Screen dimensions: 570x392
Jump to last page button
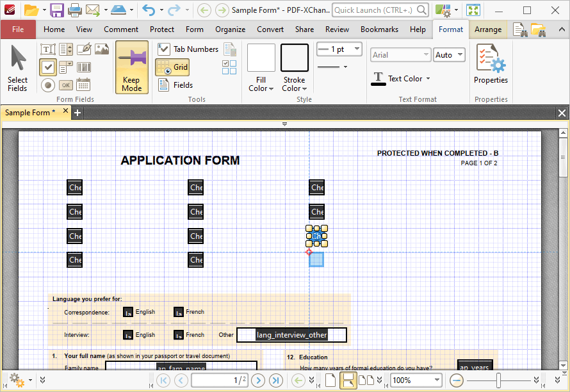coord(275,380)
